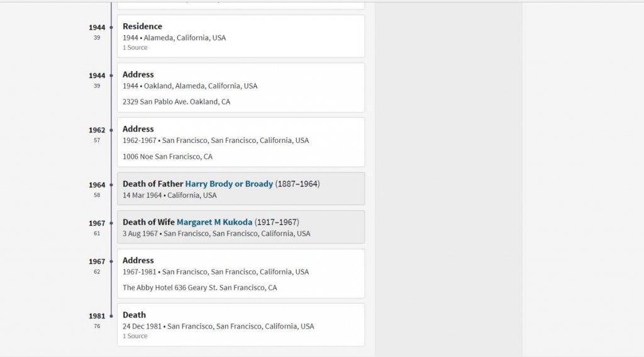Click the 1981 year label on the timeline
The height and width of the screenshot is (357, 644).
pyautogui.click(x=97, y=316)
